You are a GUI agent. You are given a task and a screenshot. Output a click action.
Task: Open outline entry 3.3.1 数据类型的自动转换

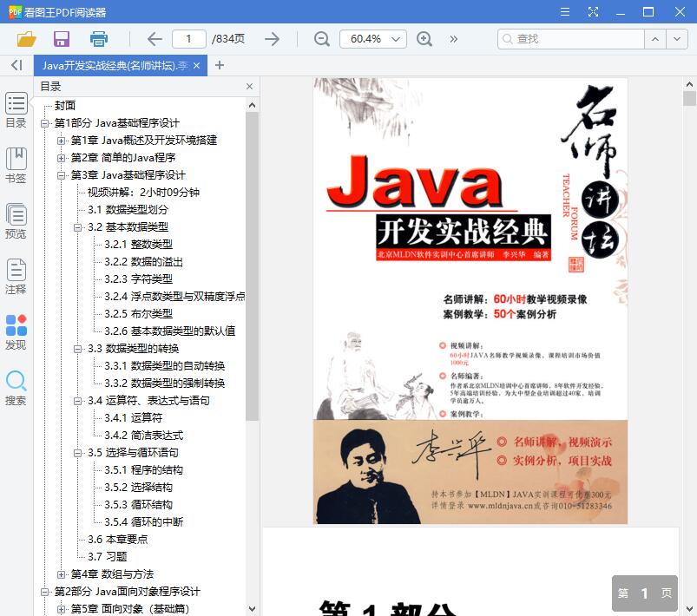pos(164,366)
